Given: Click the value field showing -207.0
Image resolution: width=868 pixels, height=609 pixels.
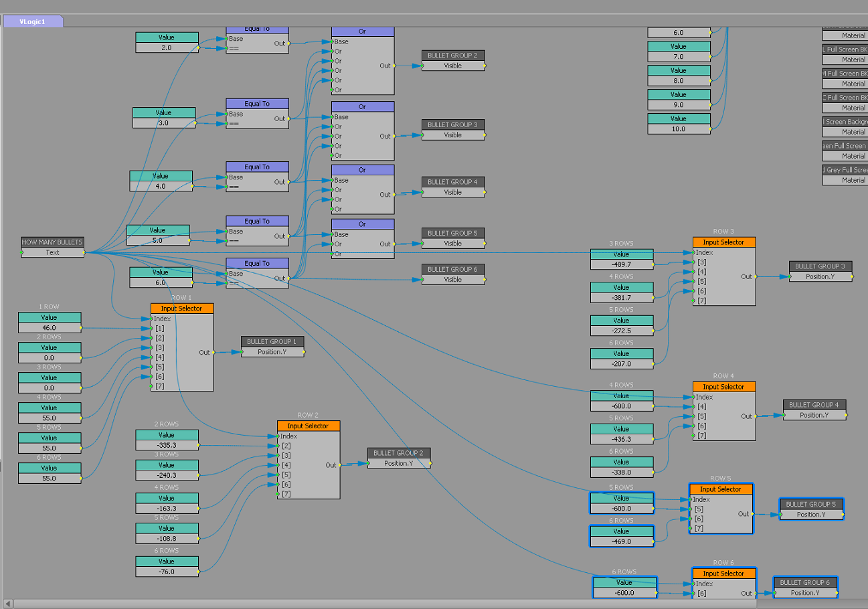Looking at the screenshot, I should [621, 364].
